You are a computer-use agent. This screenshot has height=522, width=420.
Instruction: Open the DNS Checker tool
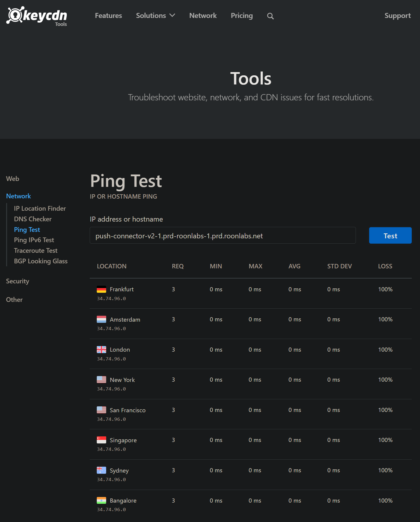click(x=33, y=219)
